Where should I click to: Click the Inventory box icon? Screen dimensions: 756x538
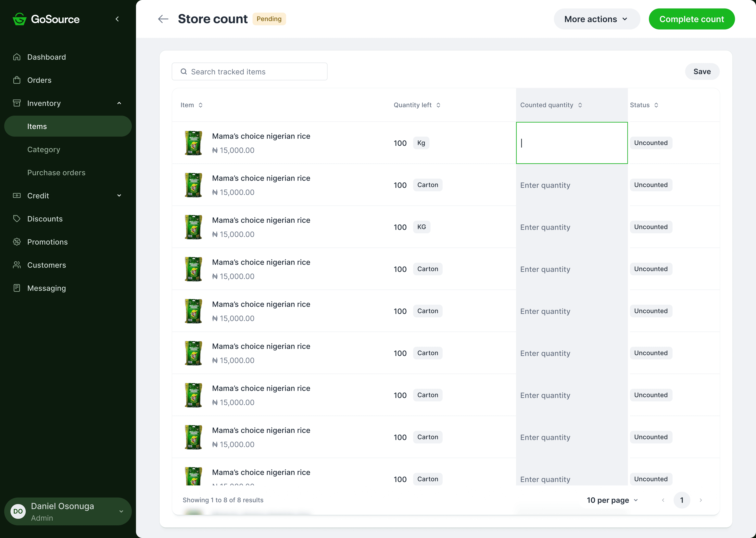click(x=17, y=103)
